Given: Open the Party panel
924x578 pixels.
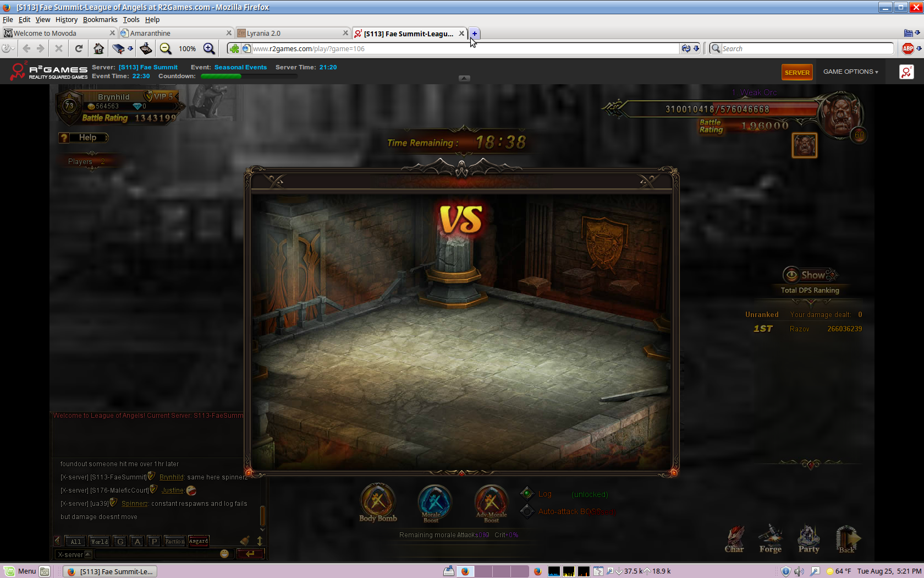Looking at the screenshot, I should pos(809,539).
